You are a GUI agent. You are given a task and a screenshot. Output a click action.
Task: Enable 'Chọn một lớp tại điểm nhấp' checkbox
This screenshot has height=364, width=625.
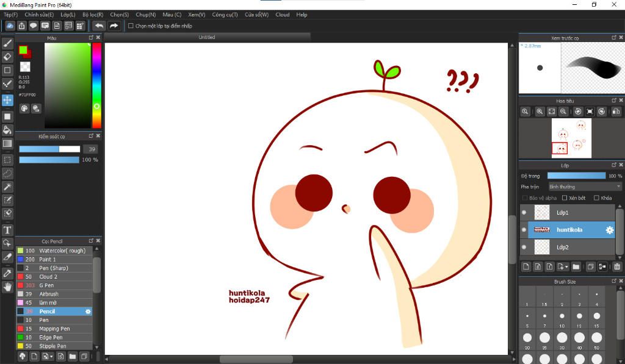tap(131, 26)
